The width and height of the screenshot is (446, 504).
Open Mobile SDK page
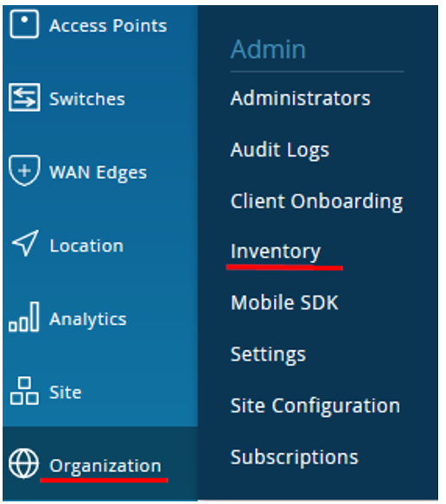pos(284,303)
